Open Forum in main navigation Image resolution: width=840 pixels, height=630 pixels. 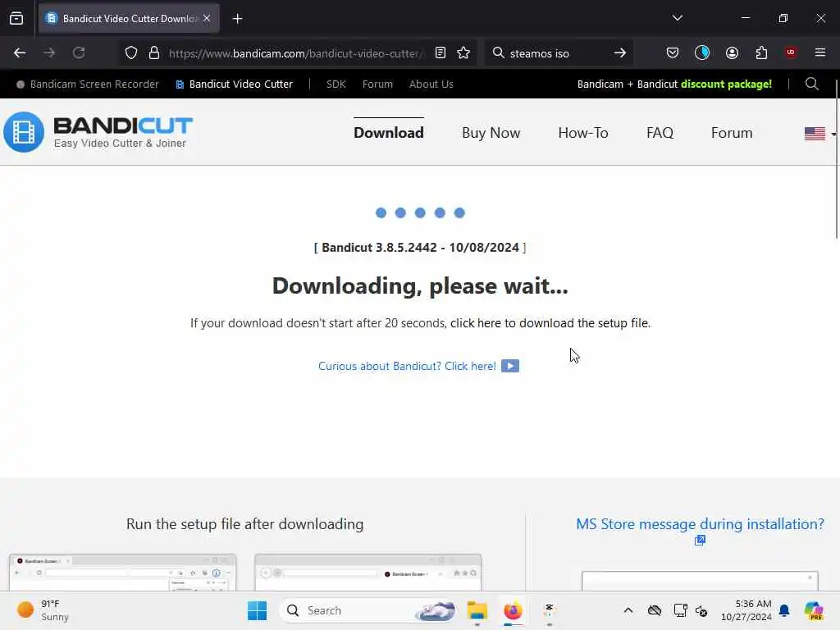point(731,133)
